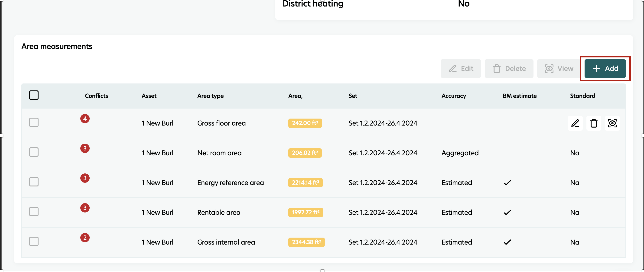This screenshot has height=272, width=644.
Task: Open the conflicts badge showing 2
Action: [85, 237]
